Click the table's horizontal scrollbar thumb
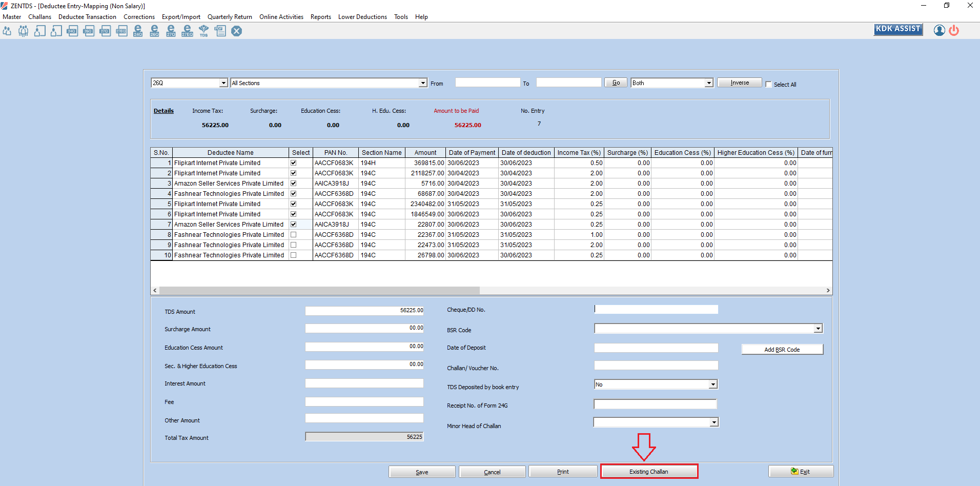Screen dimensions: 980x486 click(x=319, y=290)
